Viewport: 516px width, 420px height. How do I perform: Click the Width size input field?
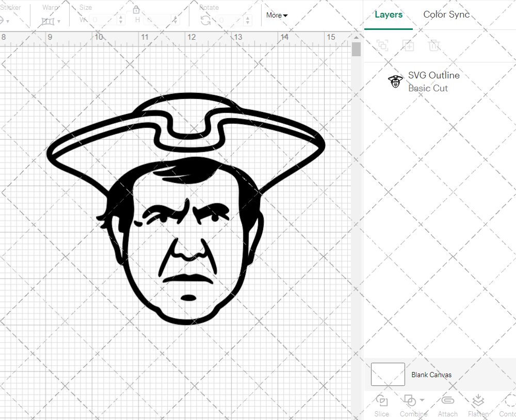(x=104, y=20)
